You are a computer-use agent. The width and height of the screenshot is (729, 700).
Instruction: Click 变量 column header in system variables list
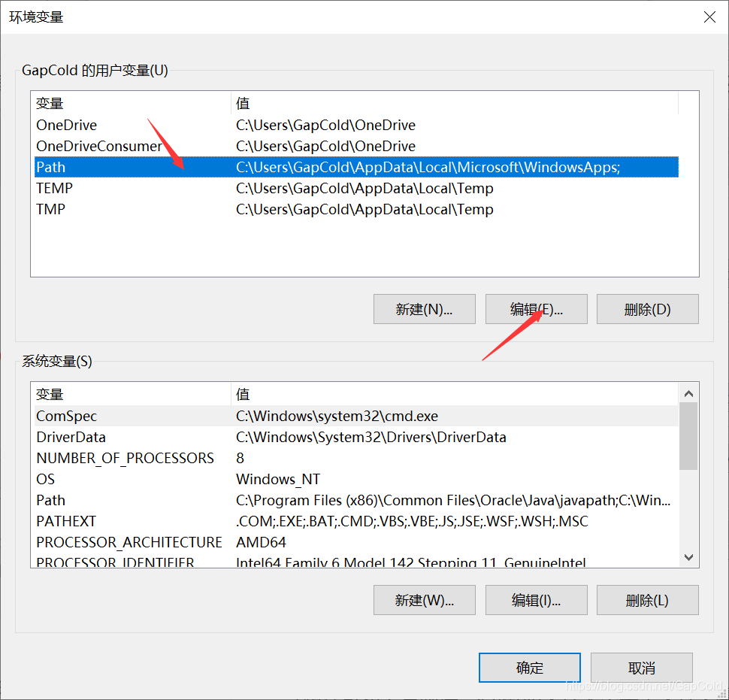coord(131,394)
